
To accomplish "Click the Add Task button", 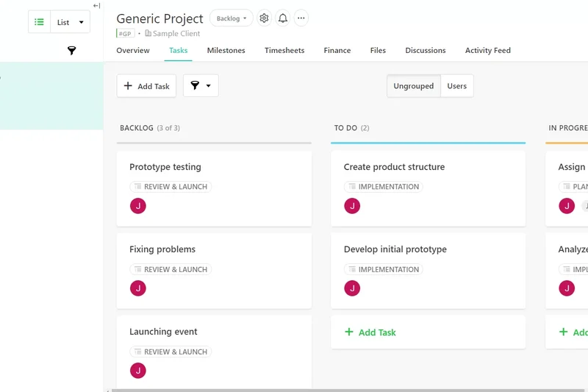I will pos(146,86).
